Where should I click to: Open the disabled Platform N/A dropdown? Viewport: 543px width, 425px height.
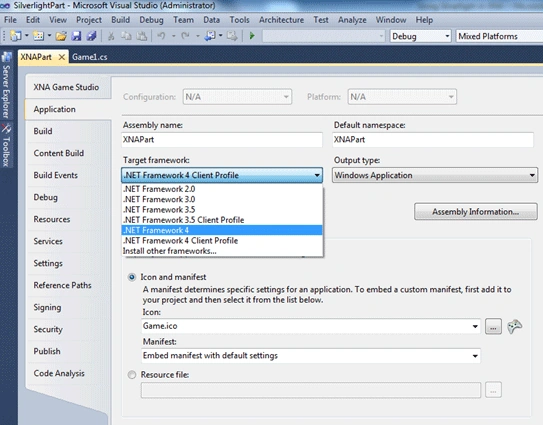[402, 97]
